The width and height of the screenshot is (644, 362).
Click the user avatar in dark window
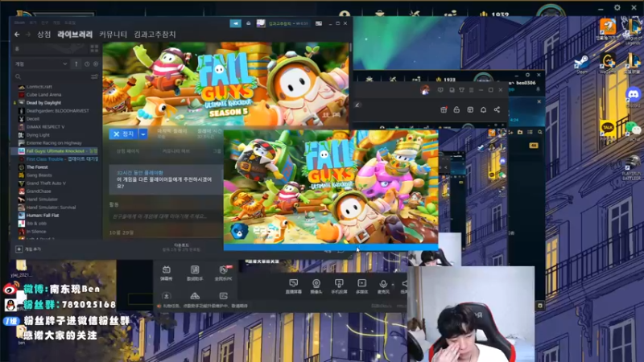(x=425, y=90)
